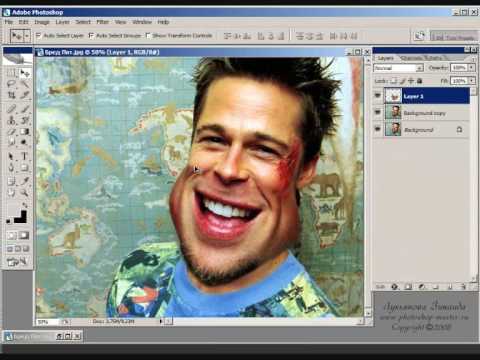Select the Zoom magnifier tool
This screenshot has width=480, height=360.
(24, 192)
